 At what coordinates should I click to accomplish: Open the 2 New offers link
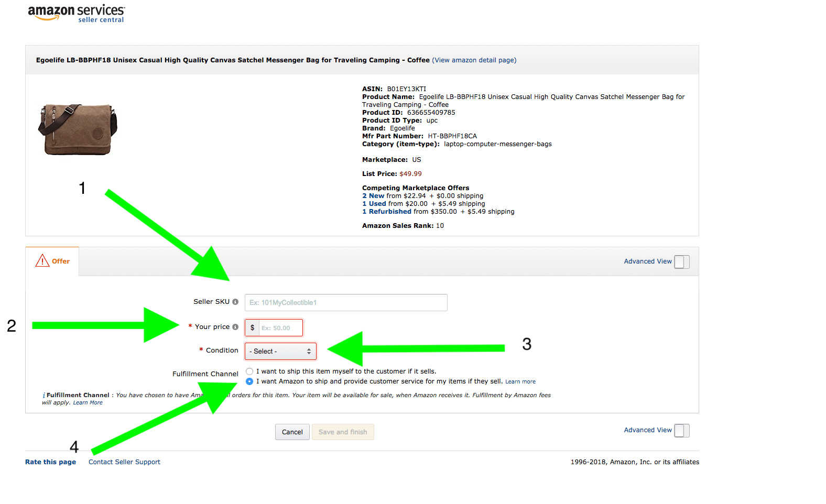pyautogui.click(x=373, y=196)
